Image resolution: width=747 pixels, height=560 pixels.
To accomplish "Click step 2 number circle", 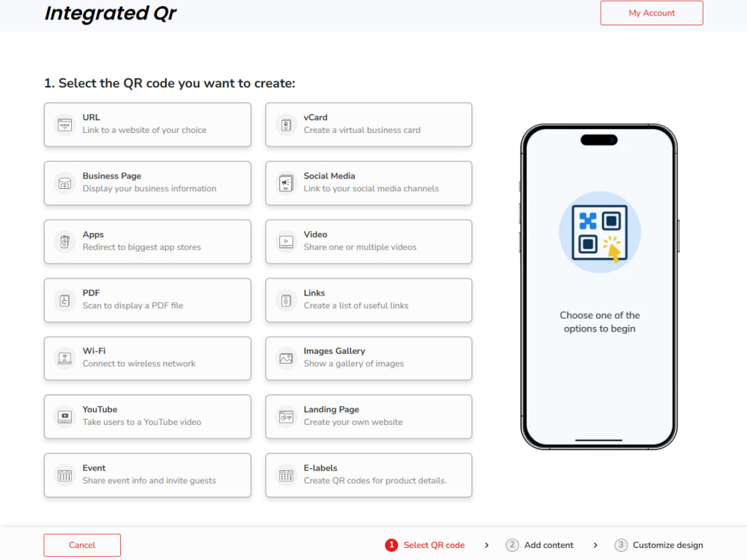I will [512, 545].
